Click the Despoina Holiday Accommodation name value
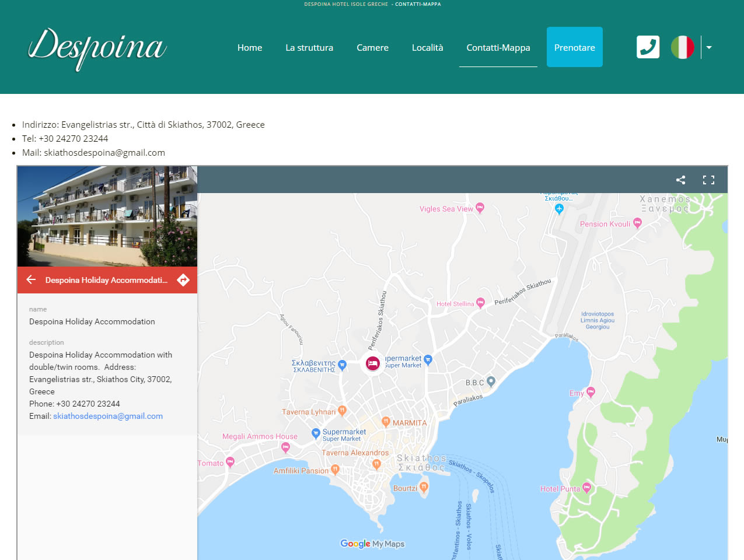Screen dimensions: 744x560 92,321
